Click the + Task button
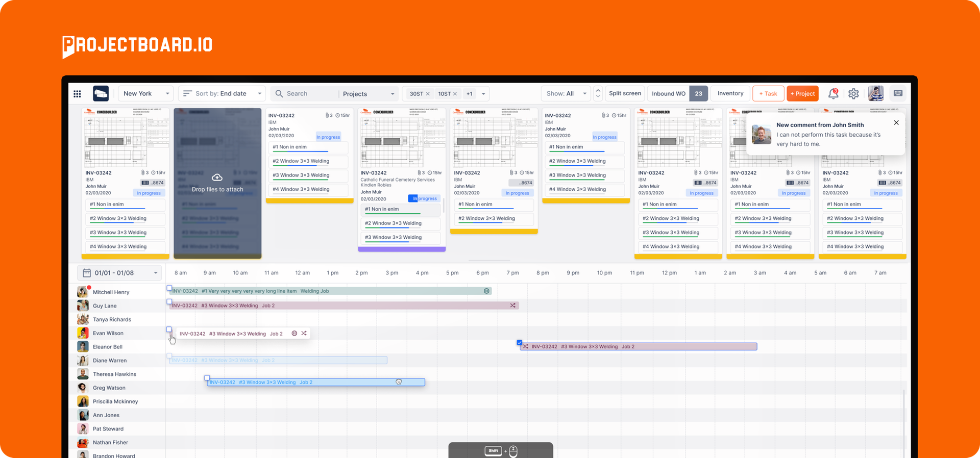 [x=768, y=94]
